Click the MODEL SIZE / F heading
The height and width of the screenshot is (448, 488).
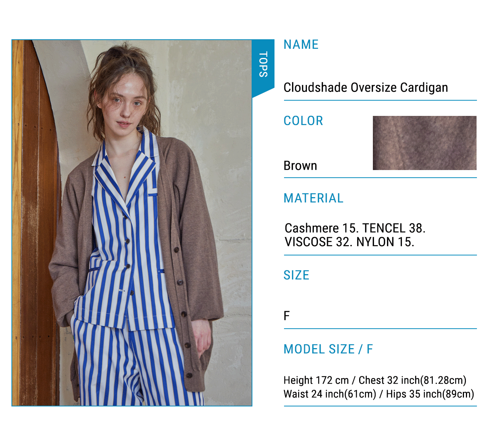[x=328, y=349]
